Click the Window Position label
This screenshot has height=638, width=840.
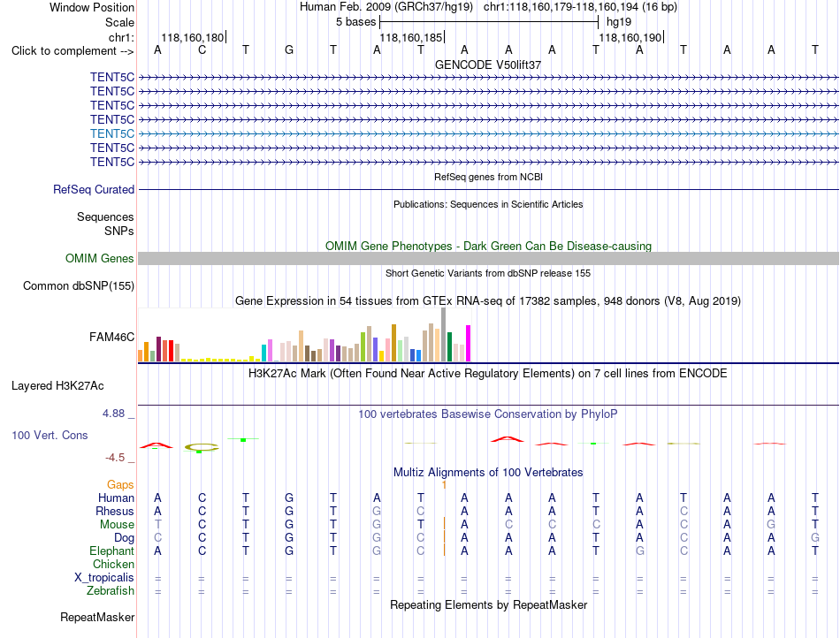tap(92, 7)
